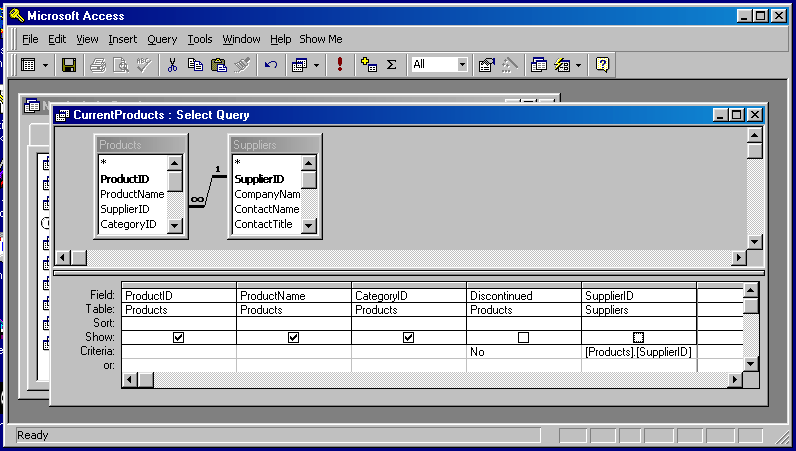Click the 'No' criteria cell under Discontinued

tap(523, 351)
